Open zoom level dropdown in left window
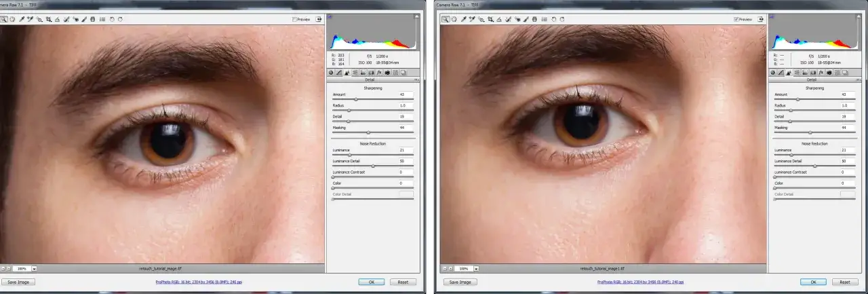 coord(34,268)
